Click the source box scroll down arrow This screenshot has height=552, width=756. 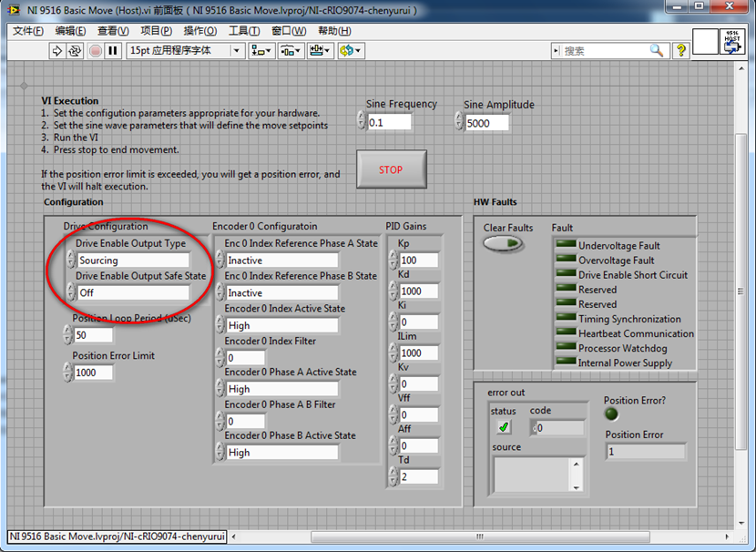coord(577,487)
